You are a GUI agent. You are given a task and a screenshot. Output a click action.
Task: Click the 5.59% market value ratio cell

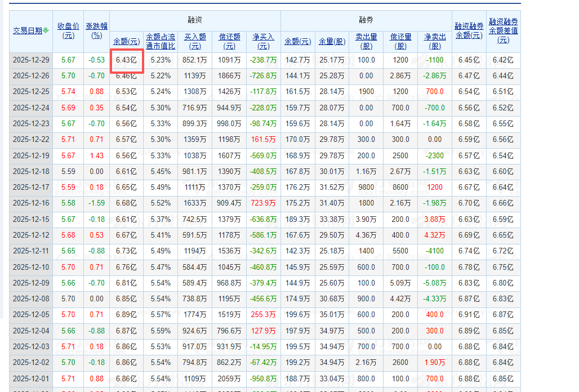pos(161,331)
